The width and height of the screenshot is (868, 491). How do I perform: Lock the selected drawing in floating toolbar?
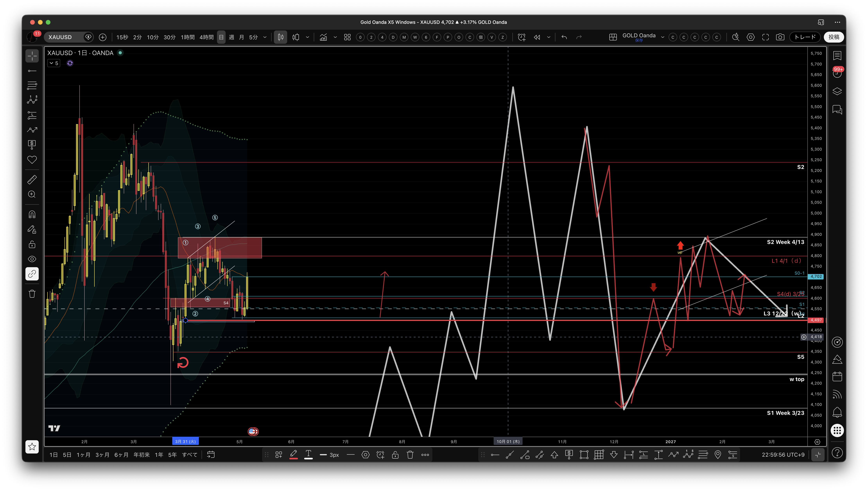coord(395,455)
